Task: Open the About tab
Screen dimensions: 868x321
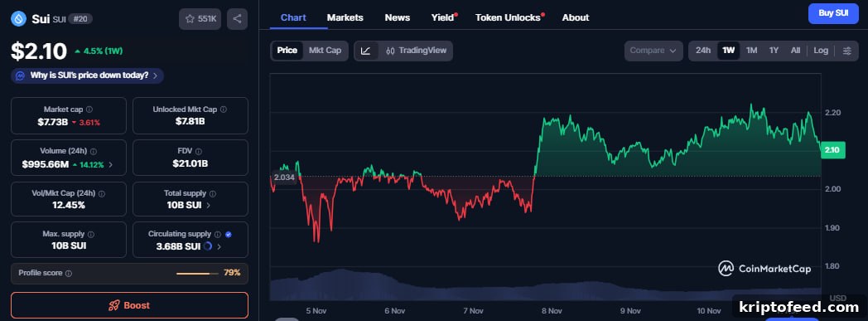Action: tap(576, 17)
